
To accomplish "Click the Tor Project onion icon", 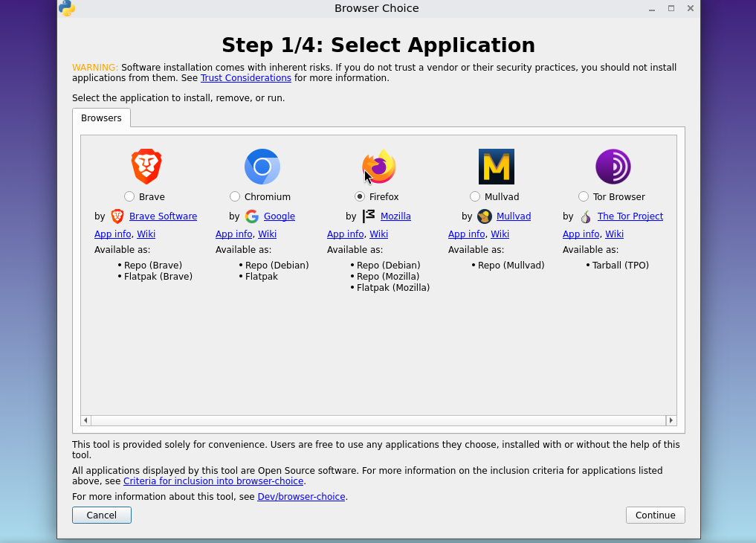I will 586,216.
